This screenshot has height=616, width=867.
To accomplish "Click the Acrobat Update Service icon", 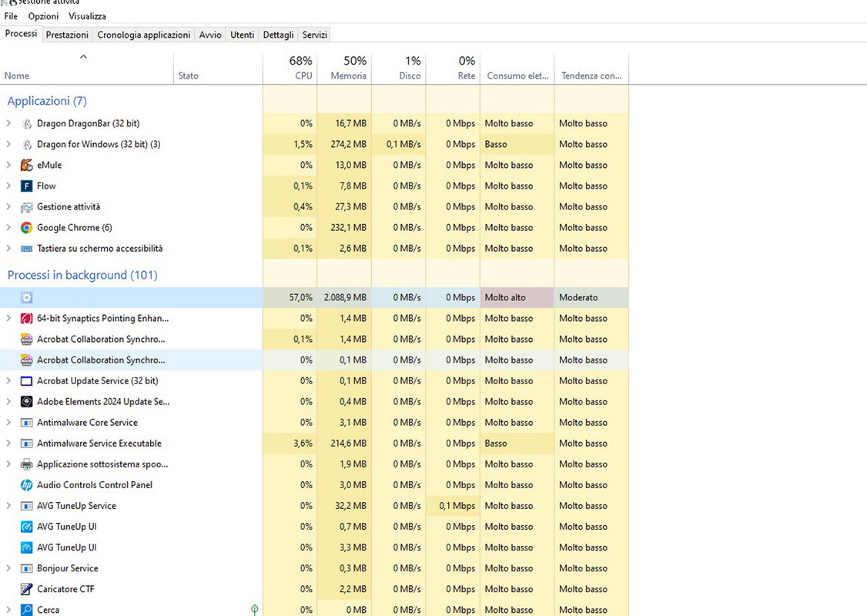I will (x=26, y=381).
